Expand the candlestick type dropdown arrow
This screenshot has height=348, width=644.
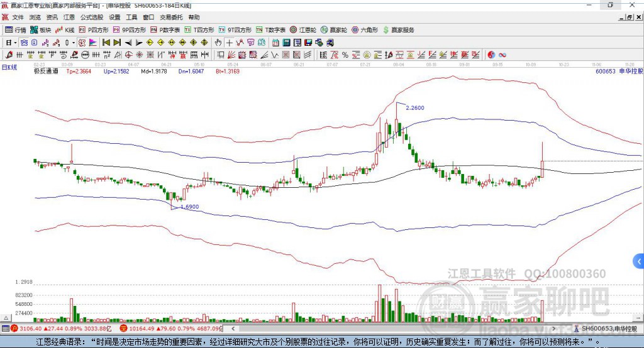click(x=74, y=43)
